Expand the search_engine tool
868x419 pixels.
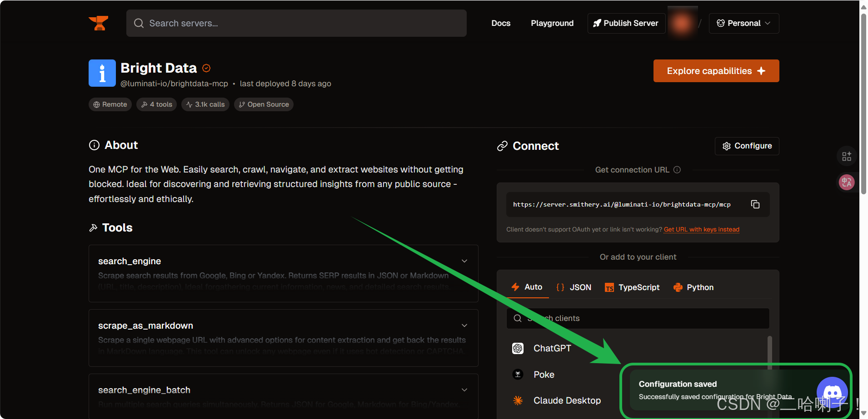coord(464,261)
